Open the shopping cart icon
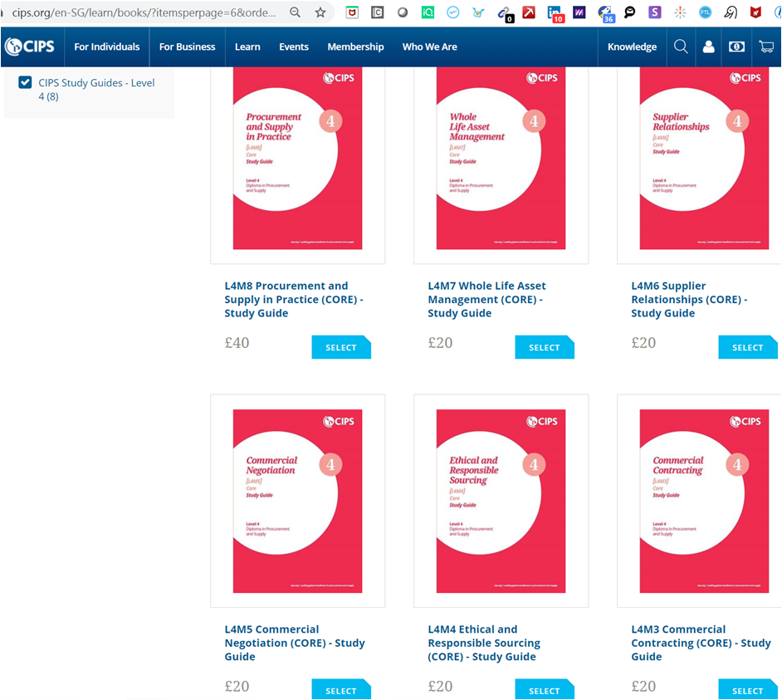 click(765, 47)
